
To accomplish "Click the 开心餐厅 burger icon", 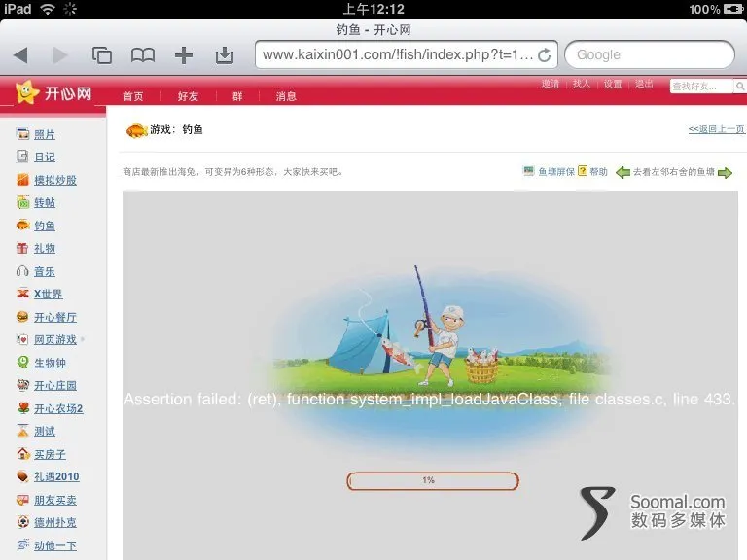I will [22, 317].
